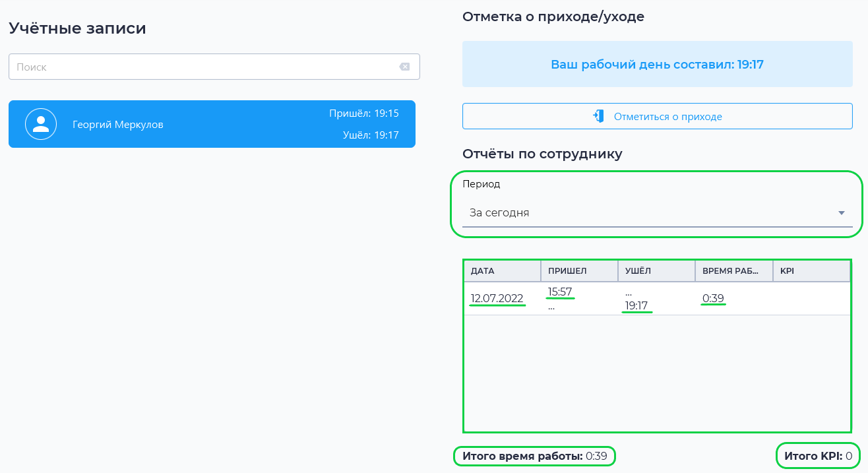Select the Георгий Меркулов account name

coord(118,124)
